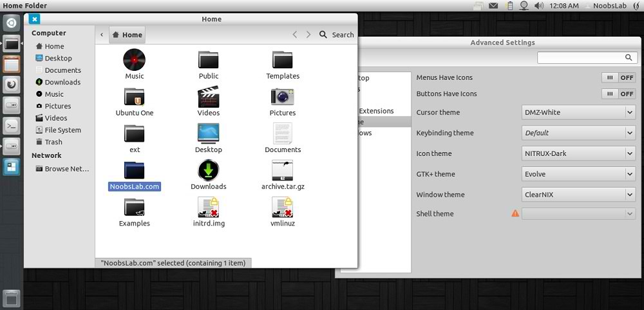The width and height of the screenshot is (644, 310).
Task: Select the NoobsLab.com folder
Action: pos(135,170)
